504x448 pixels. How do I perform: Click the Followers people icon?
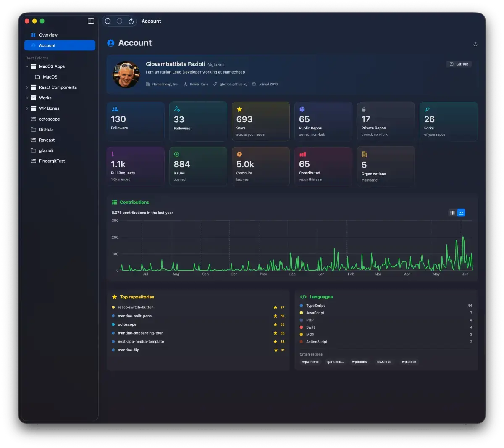click(115, 109)
